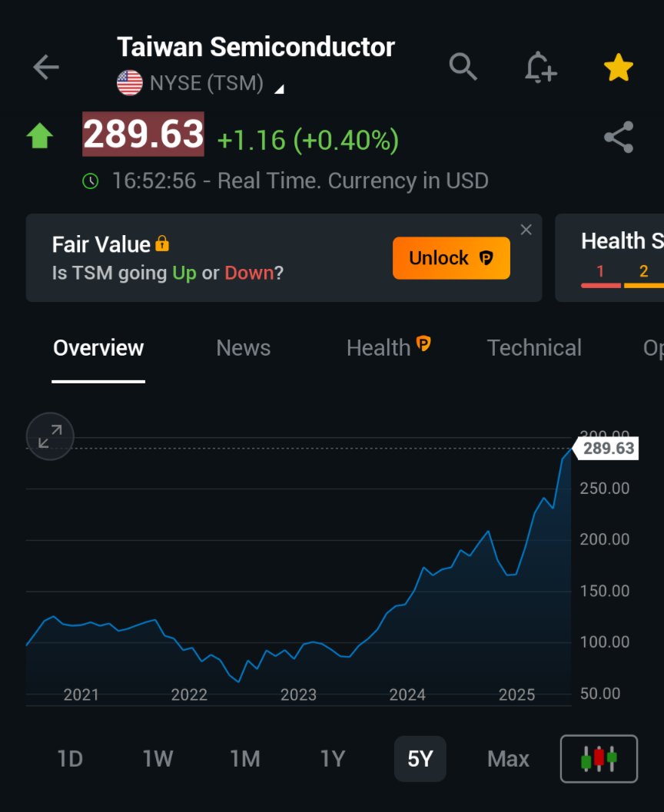Tap the 2023 label on chart axis
This screenshot has height=812, width=664.
click(x=298, y=694)
